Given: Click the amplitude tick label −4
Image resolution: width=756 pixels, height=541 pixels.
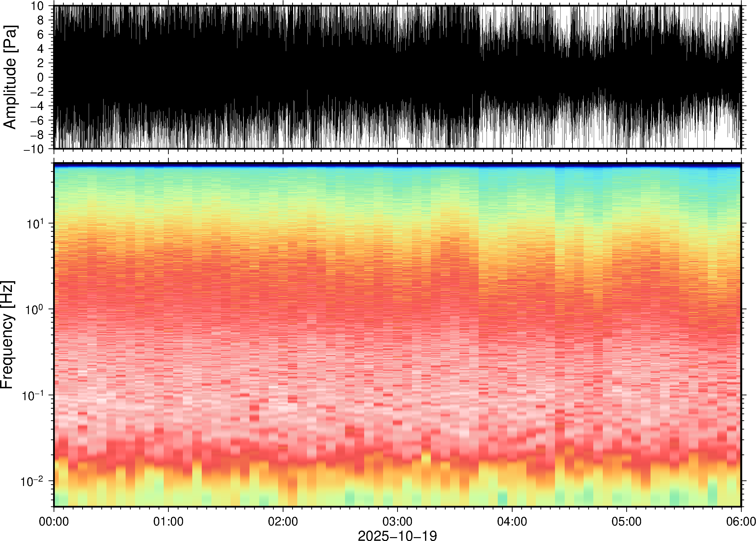Looking at the screenshot, I should click(37, 106).
